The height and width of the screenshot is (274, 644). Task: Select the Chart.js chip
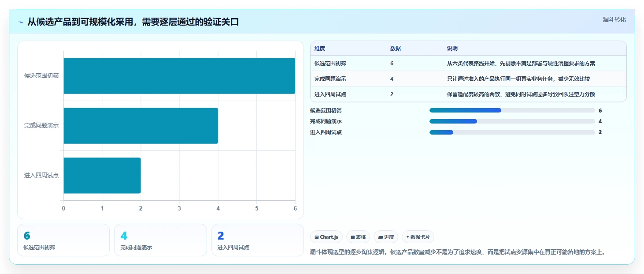326,237
